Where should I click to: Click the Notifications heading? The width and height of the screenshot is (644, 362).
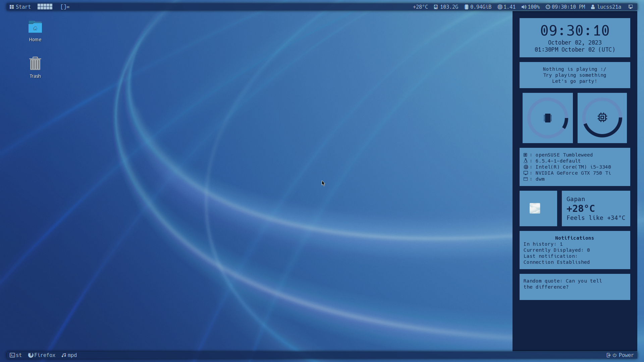click(575, 238)
